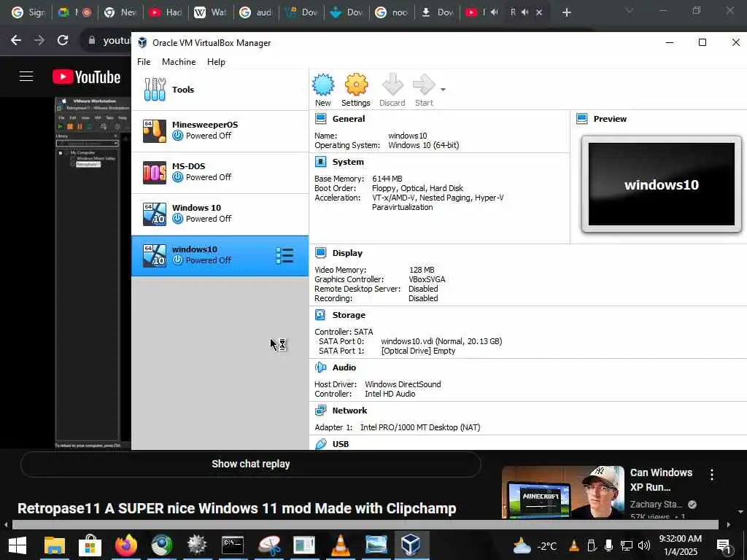
Task: Click the System chip icon
Action: (321, 162)
